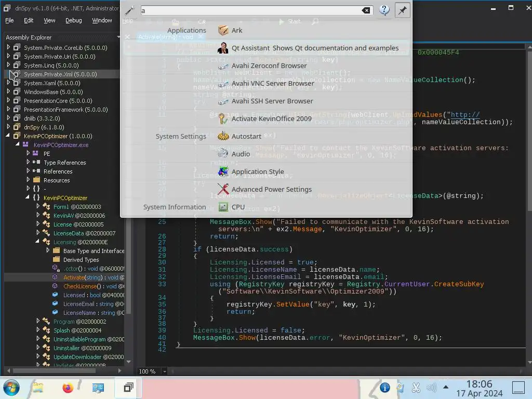The width and height of the screenshot is (532, 399).
Task: Select the Resources folder node
Action: click(57, 180)
